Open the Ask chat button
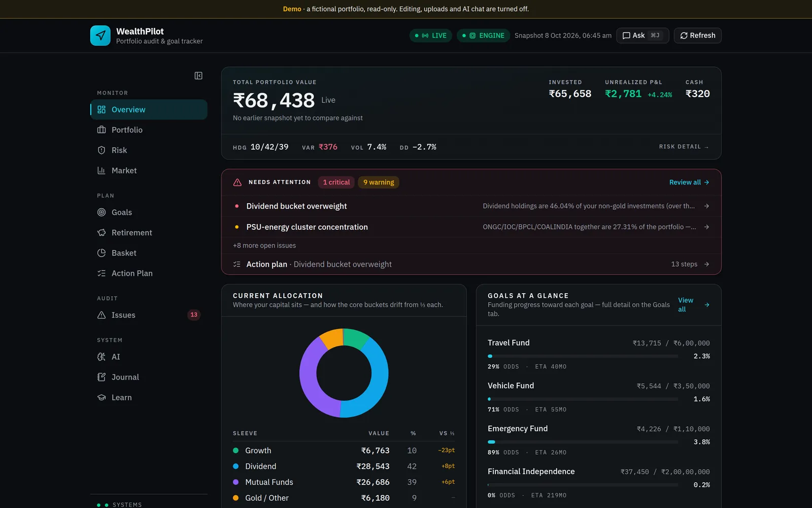 click(642, 36)
